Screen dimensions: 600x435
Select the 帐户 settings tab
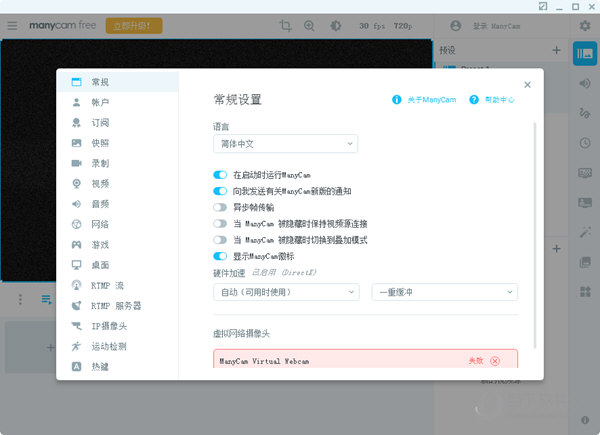click(x=117, y=102)
